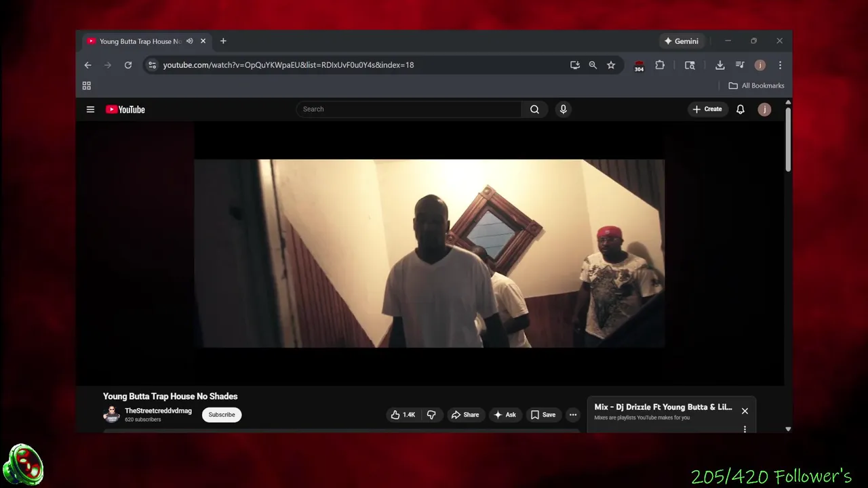Open the Extensions puzzle icon
The height and width of the screenshot is (488, 868).
click(660, 65)
